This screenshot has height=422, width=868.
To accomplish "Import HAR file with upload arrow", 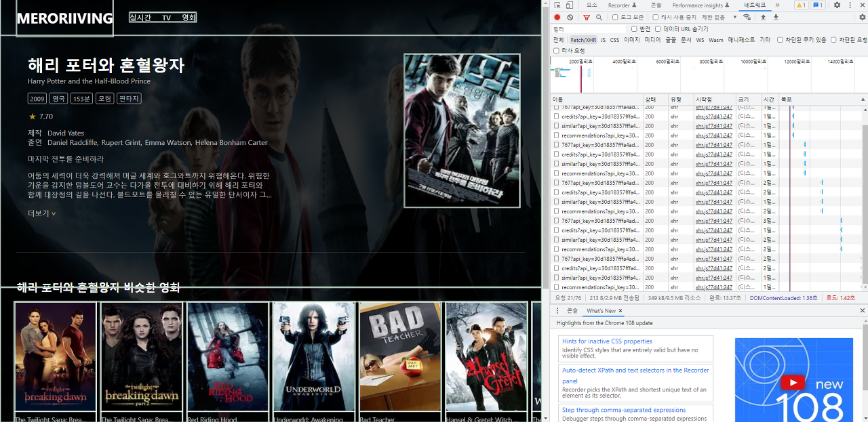I will pyautogui.click(x=763, y=17).
